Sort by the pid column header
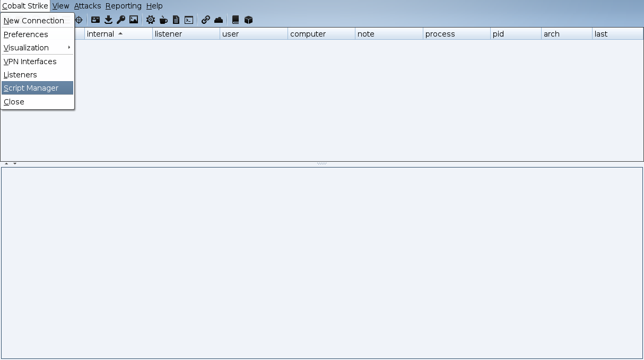This screenshot has width=644, height=360. click(x=516, y=34)
